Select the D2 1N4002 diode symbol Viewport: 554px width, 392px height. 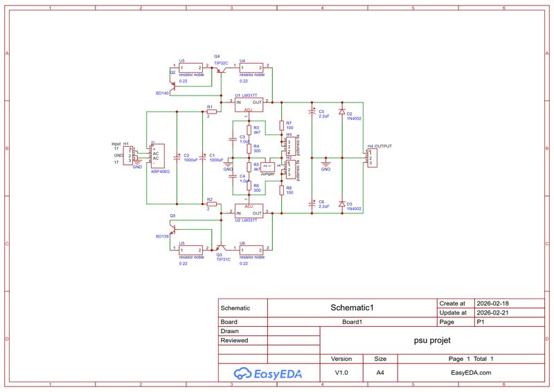coord(341,112)
